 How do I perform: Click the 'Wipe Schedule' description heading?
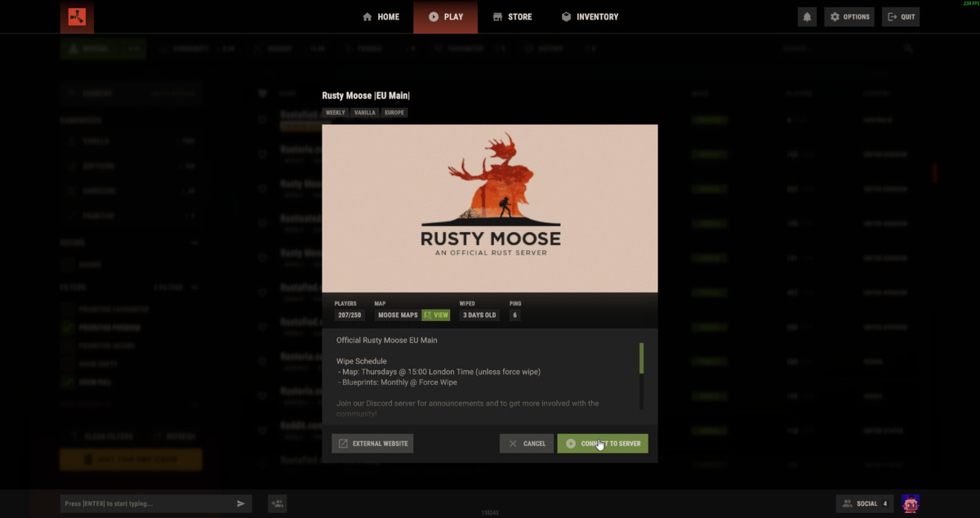362,361
